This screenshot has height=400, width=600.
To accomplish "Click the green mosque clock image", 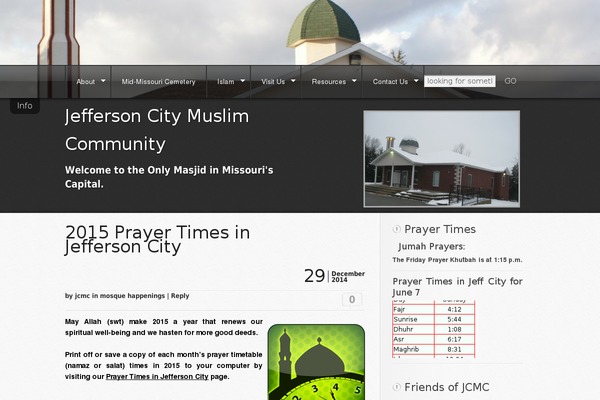I will tap(316, 362).
